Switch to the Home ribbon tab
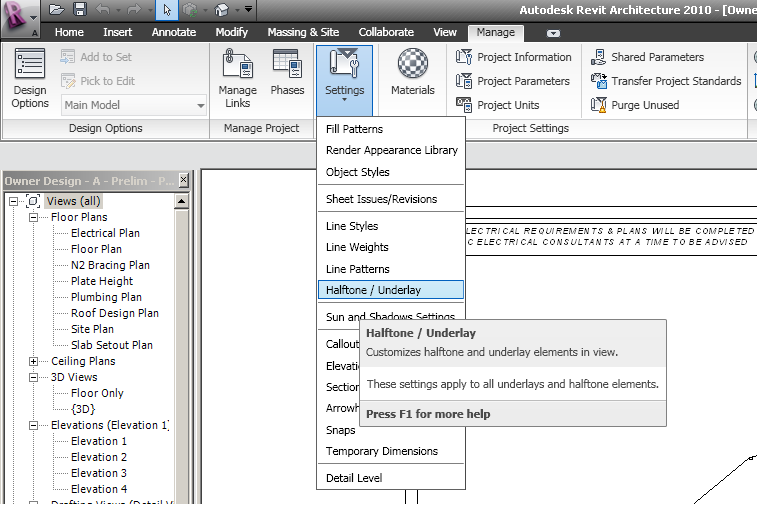Viewport: 757px width, 505px height. point(69,32)
